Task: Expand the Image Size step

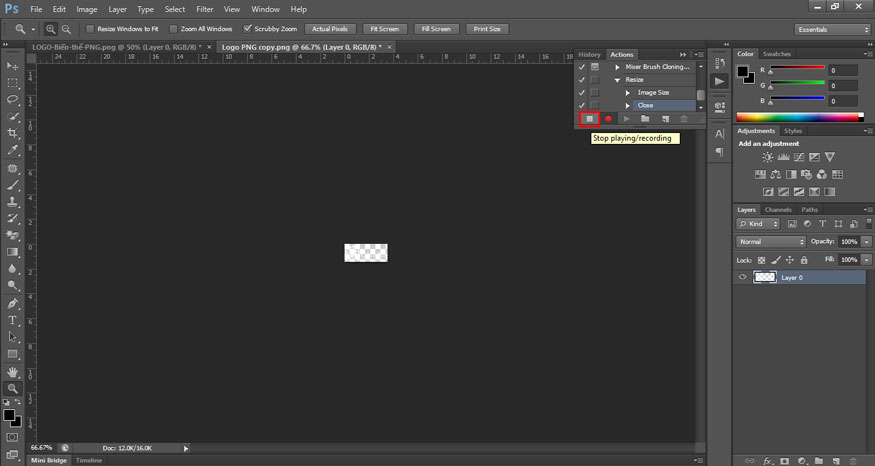Action: tap(628, 93)
